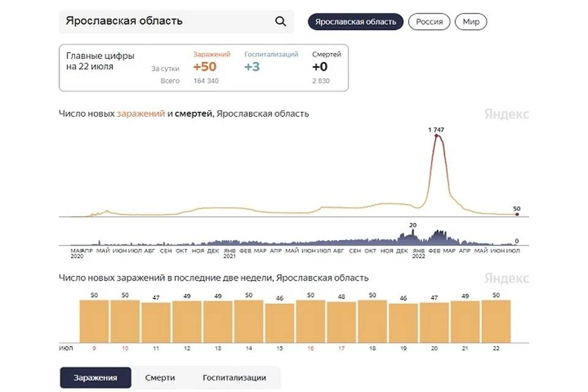The image size is (588, 392).
Task: Switch to the Мир region pill
Action: (470, 22)
